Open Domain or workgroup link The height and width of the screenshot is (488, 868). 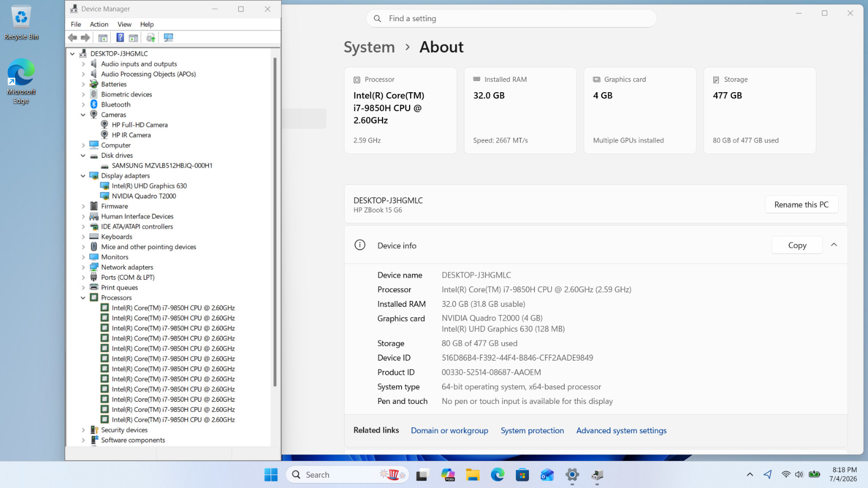(x=449, y=431)
